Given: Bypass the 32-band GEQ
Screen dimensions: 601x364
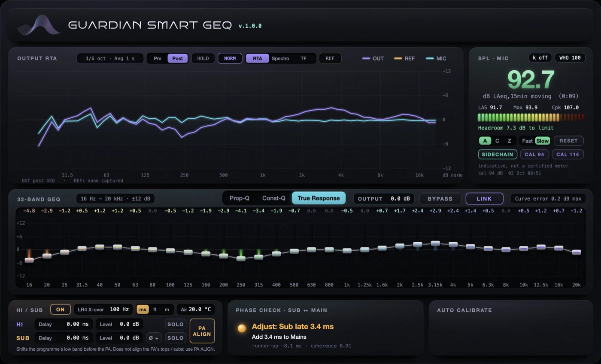Looking at the screenshot, I should coord(440,199).
